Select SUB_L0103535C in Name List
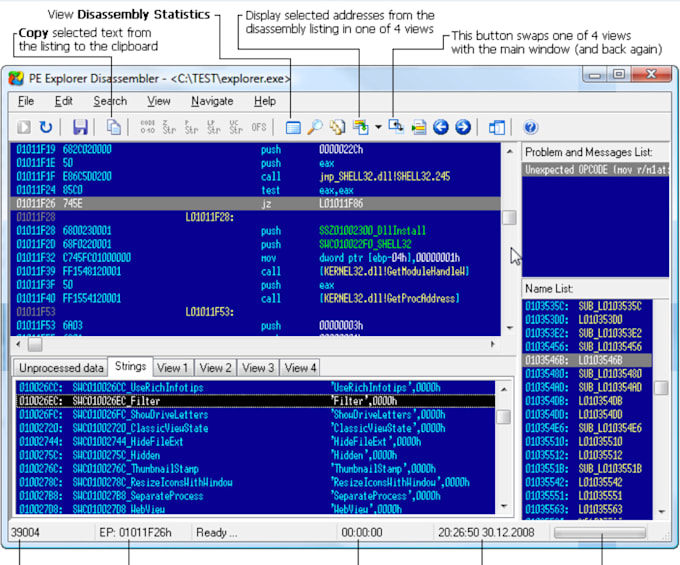Image resolution: width=680 pixels, height=565 pixels. (x=587, y=306)
